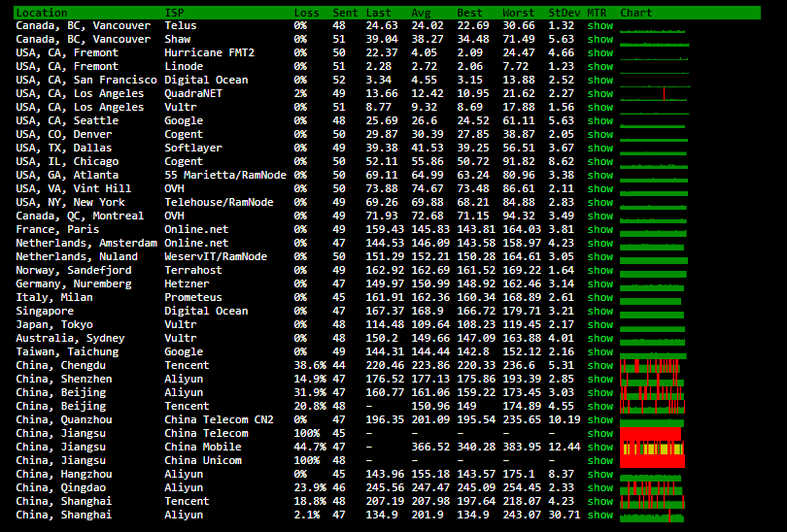Screen dimensions: 787x532
Task: Click show for Amsterdam Online.net
Action: coord(600,243)
